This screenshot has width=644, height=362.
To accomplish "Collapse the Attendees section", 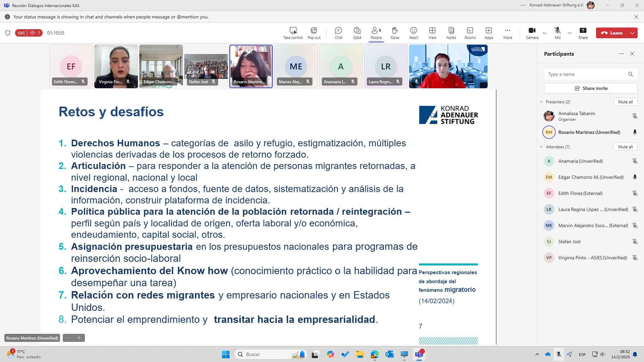I will click(541, 147).
